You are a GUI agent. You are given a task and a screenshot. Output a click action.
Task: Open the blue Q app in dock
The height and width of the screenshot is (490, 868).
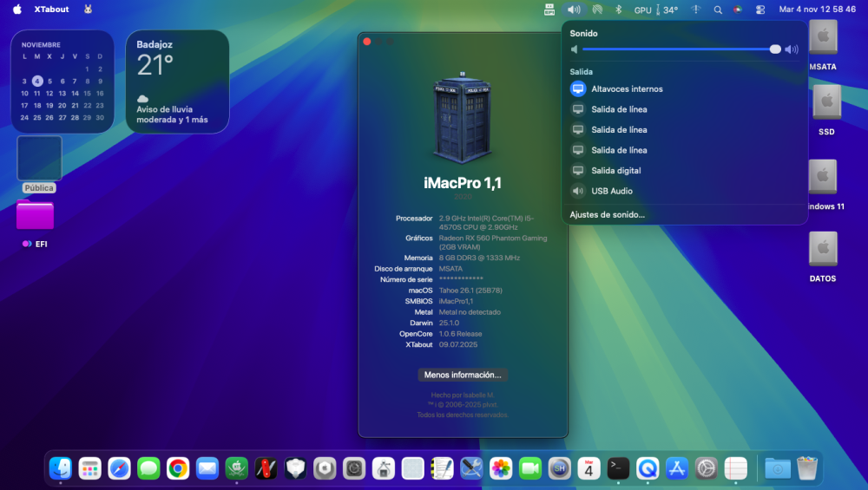click(x=648, y=468)
